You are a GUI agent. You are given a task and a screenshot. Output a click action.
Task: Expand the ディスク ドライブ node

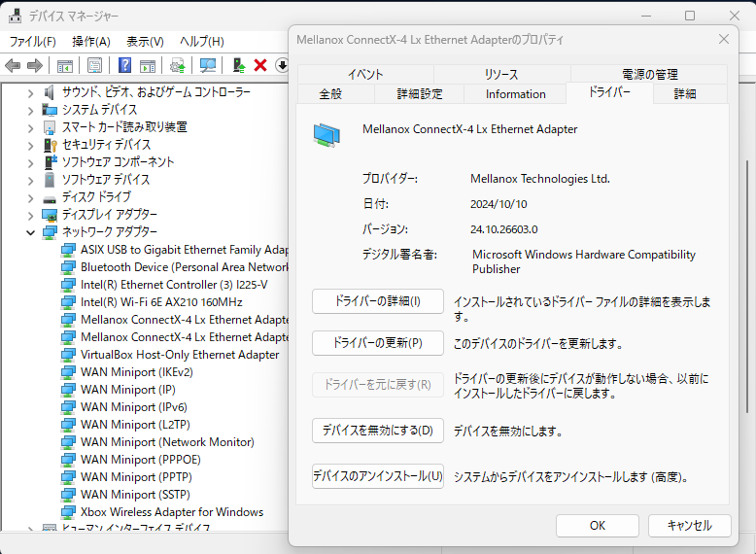coord(30,197)
